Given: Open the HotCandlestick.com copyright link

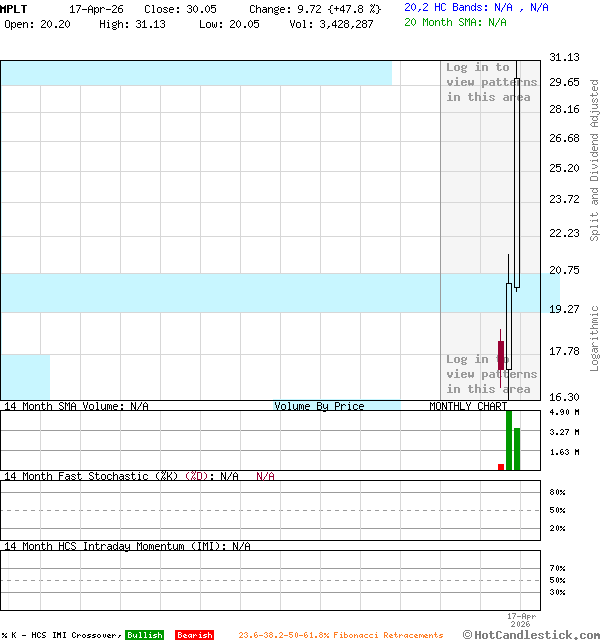Looking at the screenshot, I should click(x=531, y=634).
